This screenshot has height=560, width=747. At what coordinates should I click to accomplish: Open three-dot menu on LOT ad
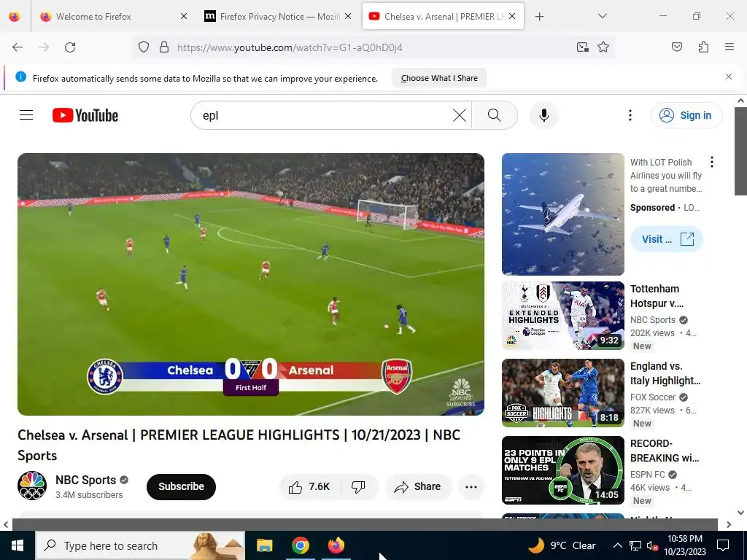click(712, 163)
